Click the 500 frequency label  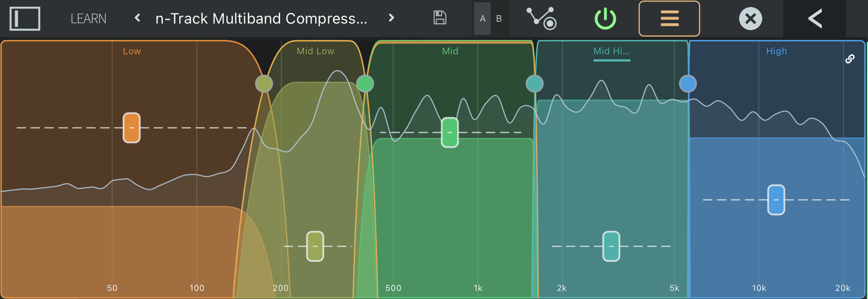click(x=393, y=288)
